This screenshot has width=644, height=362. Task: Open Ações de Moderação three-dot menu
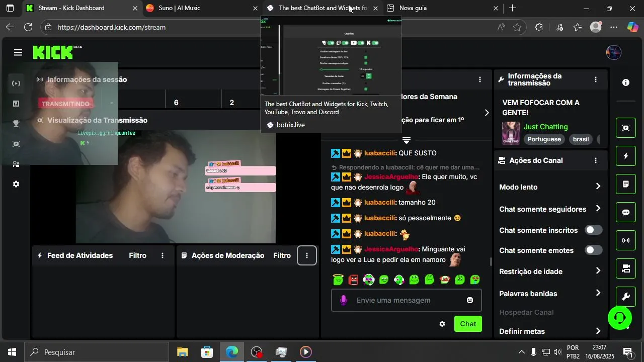307,255
